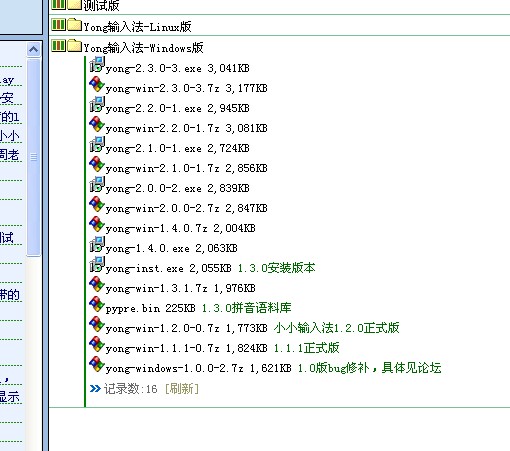Click the bars icon beside Linux版 folder
The image size is (510, 451).
[59, 25]
